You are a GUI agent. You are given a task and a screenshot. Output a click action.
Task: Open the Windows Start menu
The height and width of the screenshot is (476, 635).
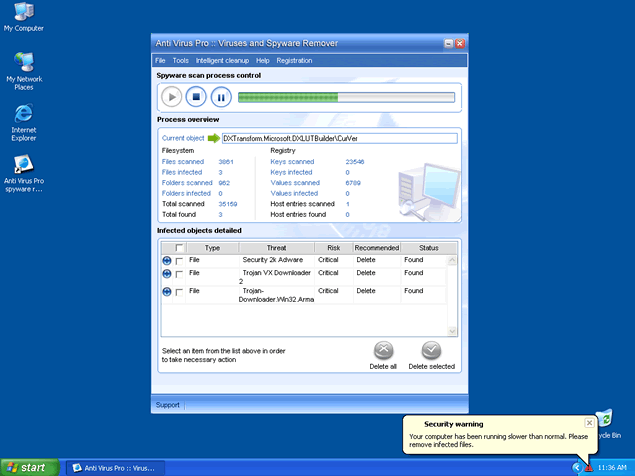[x=31, y=467]
